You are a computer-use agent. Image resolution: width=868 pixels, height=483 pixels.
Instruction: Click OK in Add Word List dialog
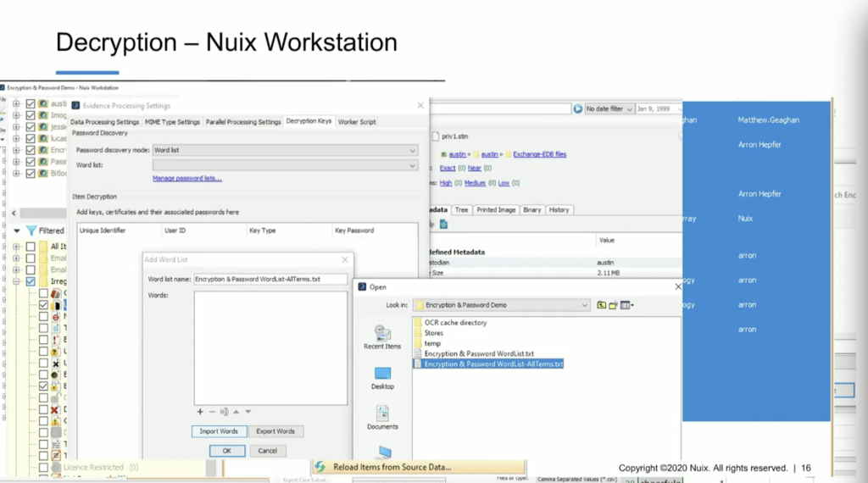pyautogui.click(x=227, y=450)
